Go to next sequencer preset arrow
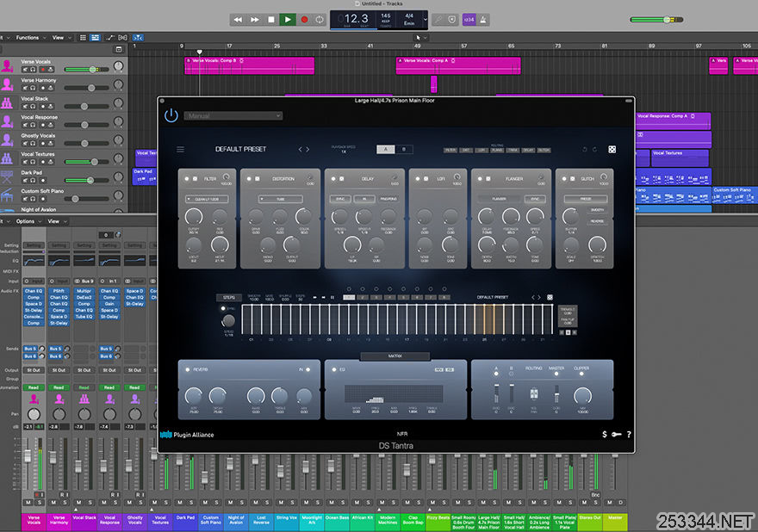The image size is (758, 532). (x=539, y=297)
